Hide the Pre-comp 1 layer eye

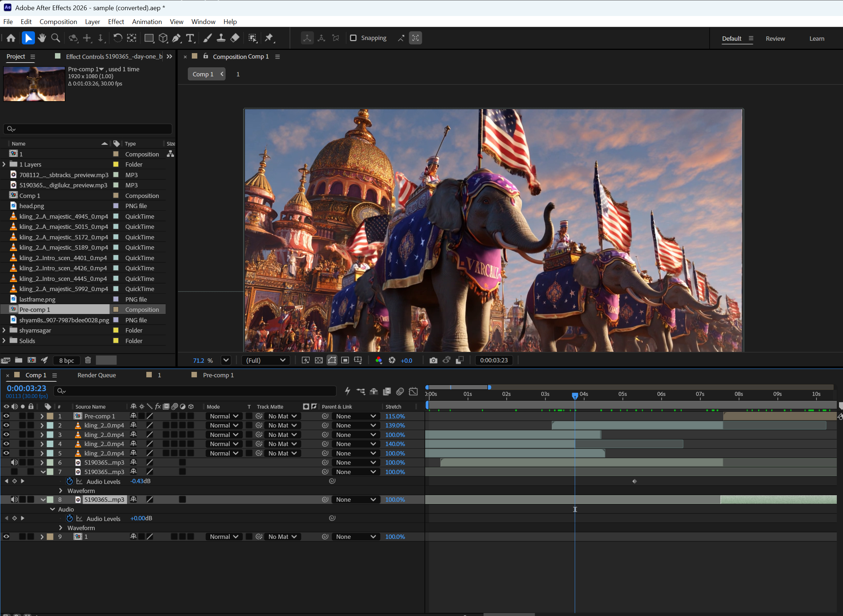[x=6, y=416]
